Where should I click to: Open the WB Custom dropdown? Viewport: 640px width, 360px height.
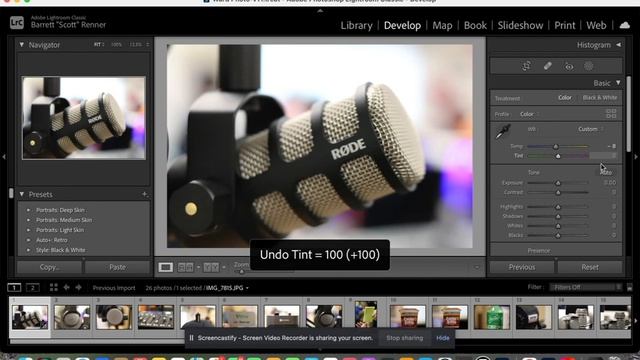coord(590,129)
